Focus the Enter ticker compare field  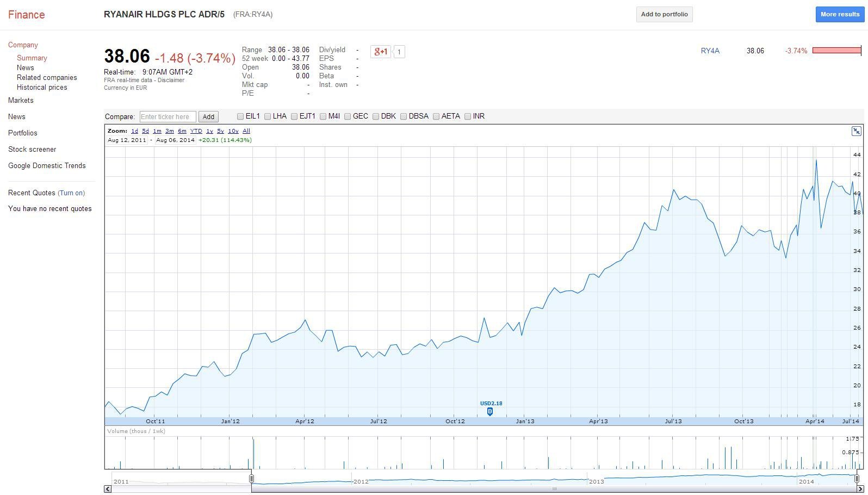tap(168, 117)
